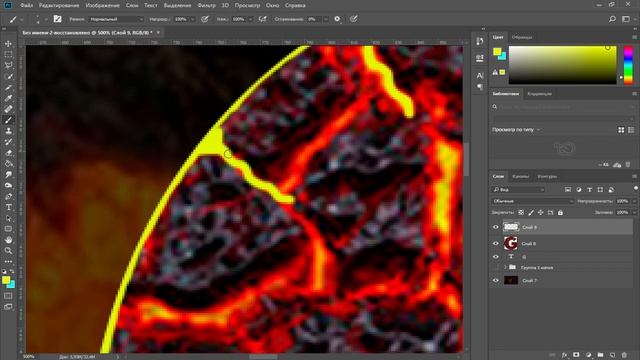Open the Файл menu
This screenshot has height=360, width=640.
click(27, 5)
